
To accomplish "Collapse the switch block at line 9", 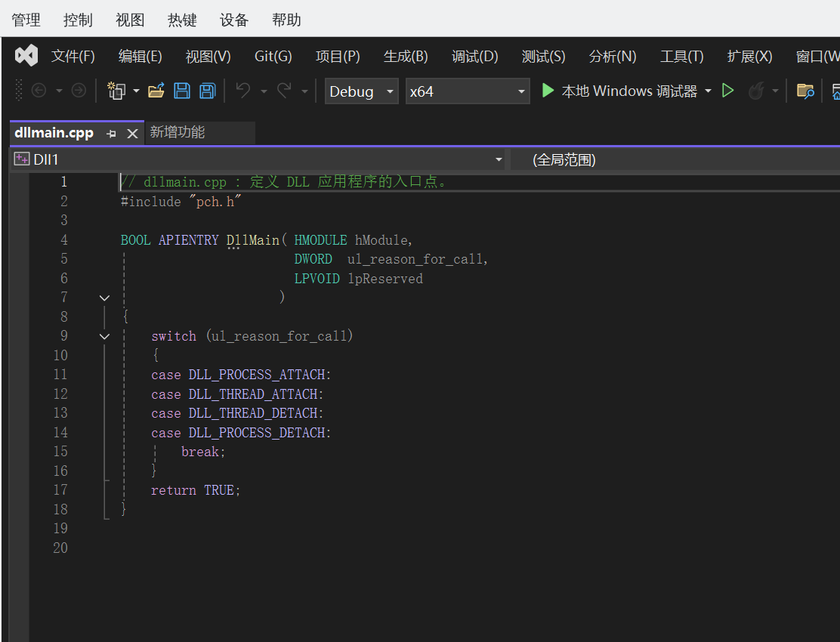I will pos(104,336).
